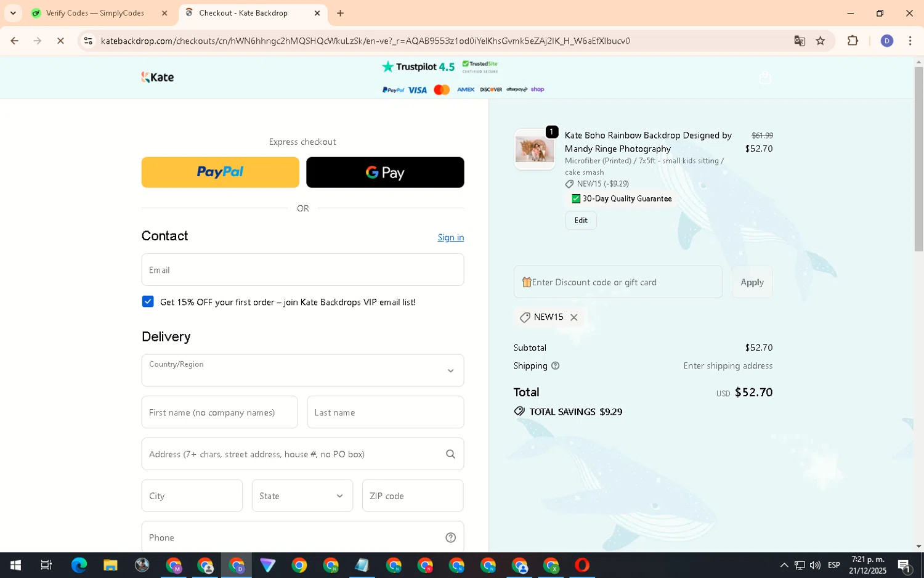Viewport: 924px width, 578px height.
Task: Open the shopping bag cart icon
Action: (765, 78)
